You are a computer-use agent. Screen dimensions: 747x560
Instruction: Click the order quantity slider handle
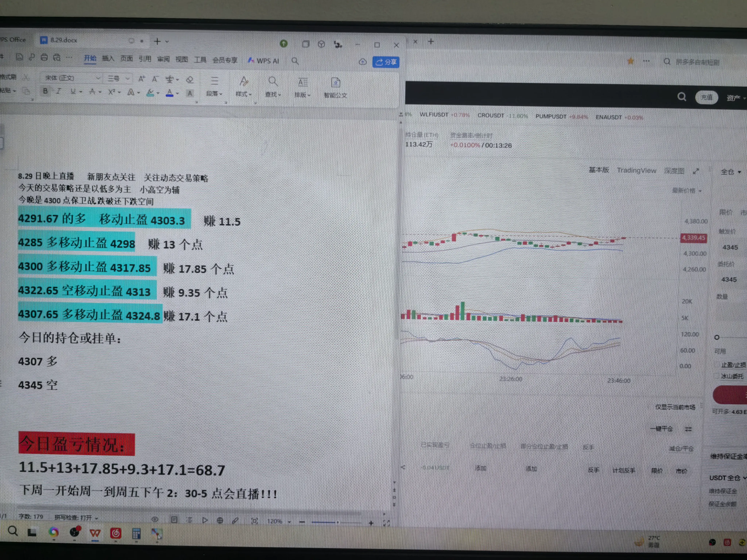coord(717,337)
